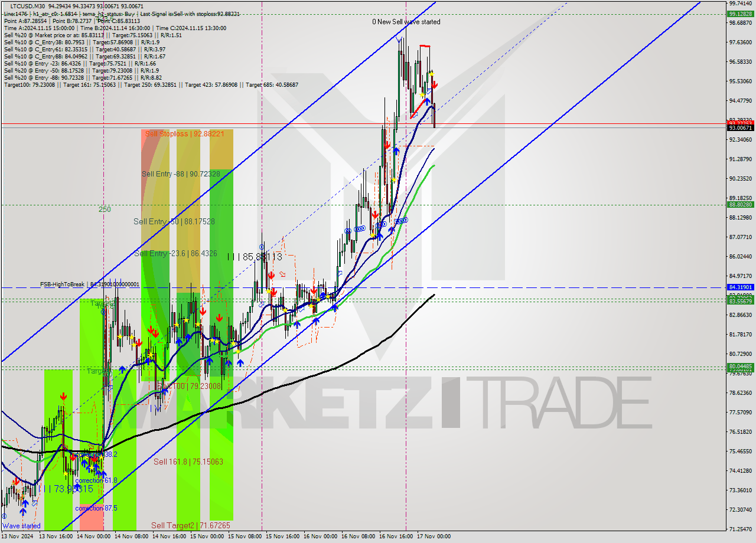Image resolution: width=756 pixels, height=543 pixels.
Task: Click the 'Sell %20 @ Entry -88' info line
Action: (x=83, y=78)
